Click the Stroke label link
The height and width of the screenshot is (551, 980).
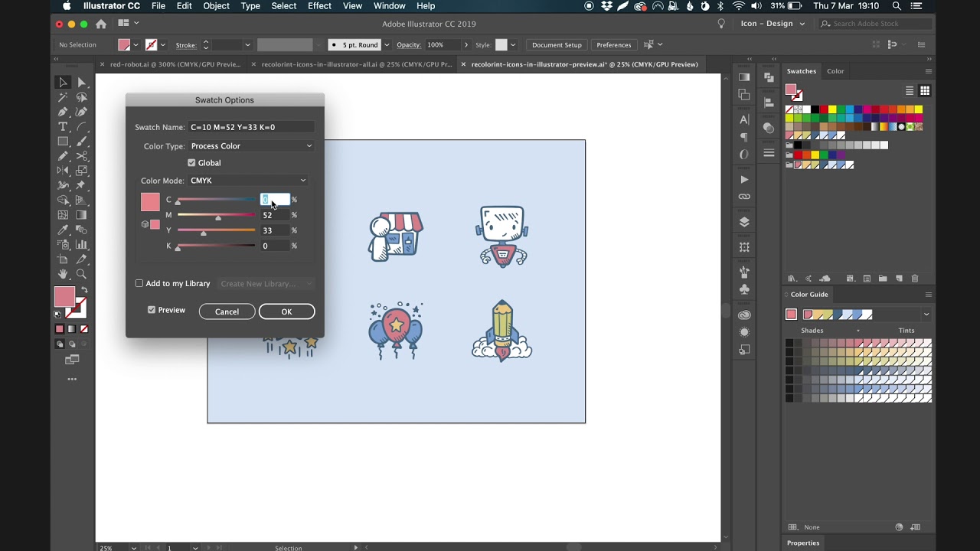(185, 45)
